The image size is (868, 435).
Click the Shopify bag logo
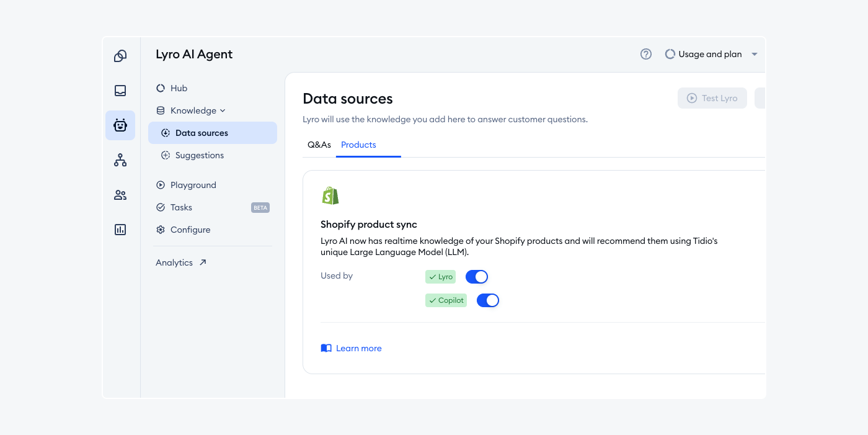pyautogui.click(x=330, y=195)
